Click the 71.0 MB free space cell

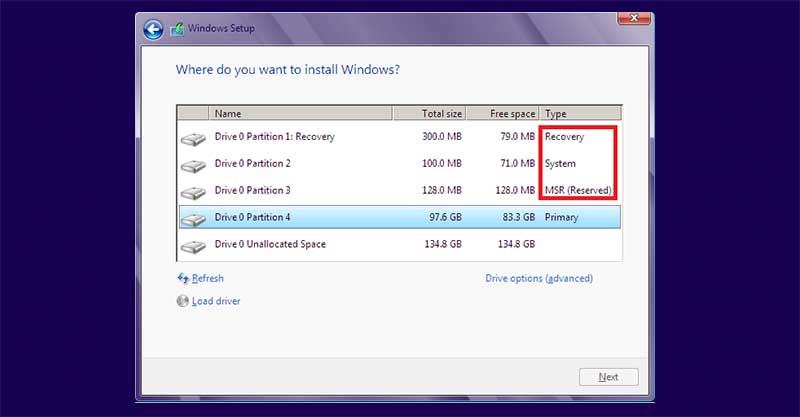[x=518, y=163]
